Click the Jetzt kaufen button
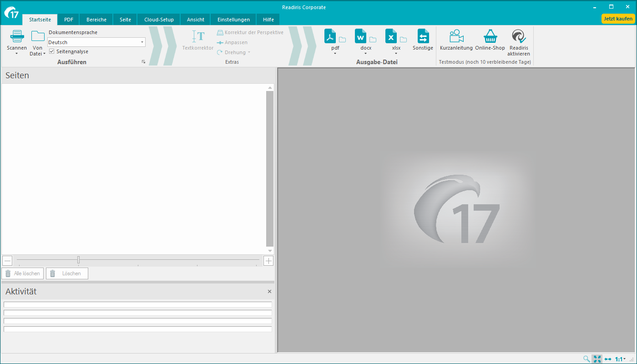This screenshot has height=364, width=637. tap(618, 19)
